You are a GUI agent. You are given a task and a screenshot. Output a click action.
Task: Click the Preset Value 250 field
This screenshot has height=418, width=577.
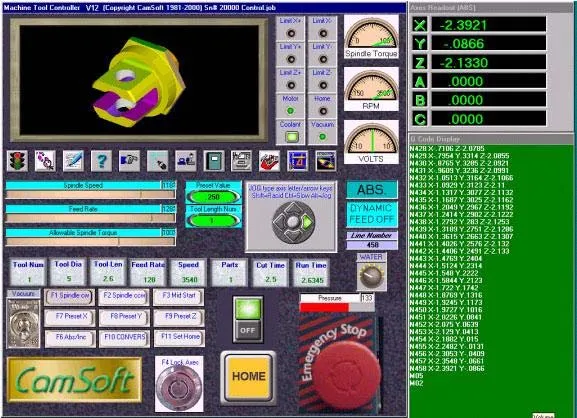point(213,197)
